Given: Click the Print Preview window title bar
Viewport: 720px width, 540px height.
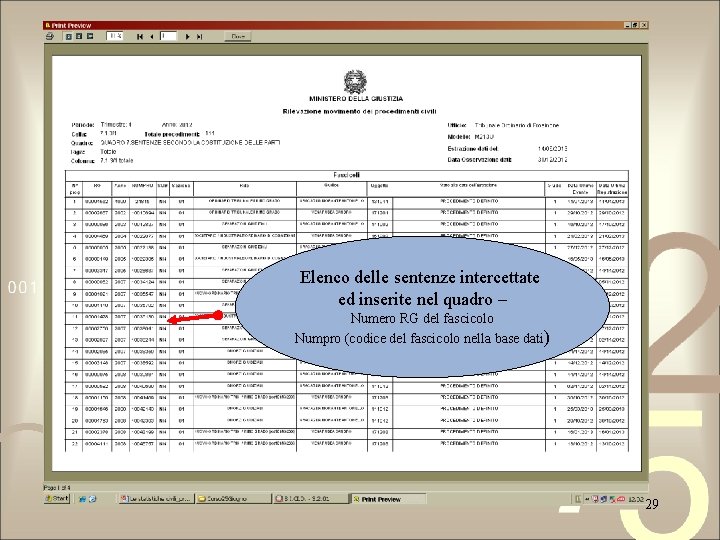Looking at the screenshot, I should (345, 25).
